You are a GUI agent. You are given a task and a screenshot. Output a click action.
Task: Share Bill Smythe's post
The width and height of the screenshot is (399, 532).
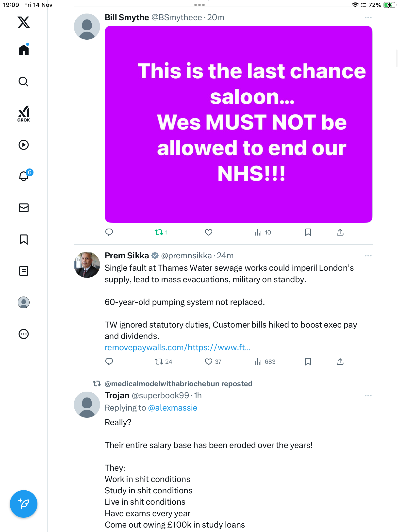coord(340,232)
